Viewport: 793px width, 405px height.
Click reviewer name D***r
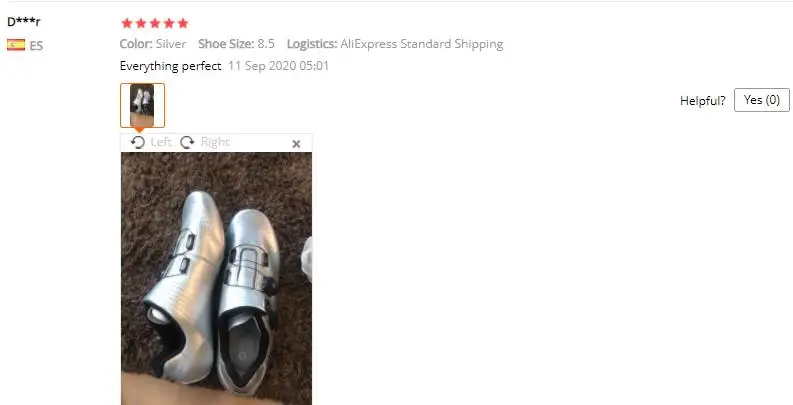pyautogui.click(x=24, y=22)
